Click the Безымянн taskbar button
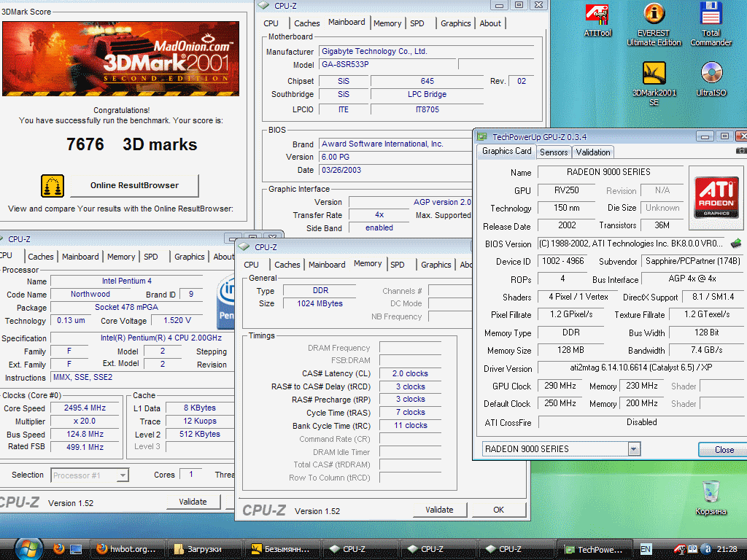Image resolution: width=747 pixels, height=560 pixels. pos(283,549)
